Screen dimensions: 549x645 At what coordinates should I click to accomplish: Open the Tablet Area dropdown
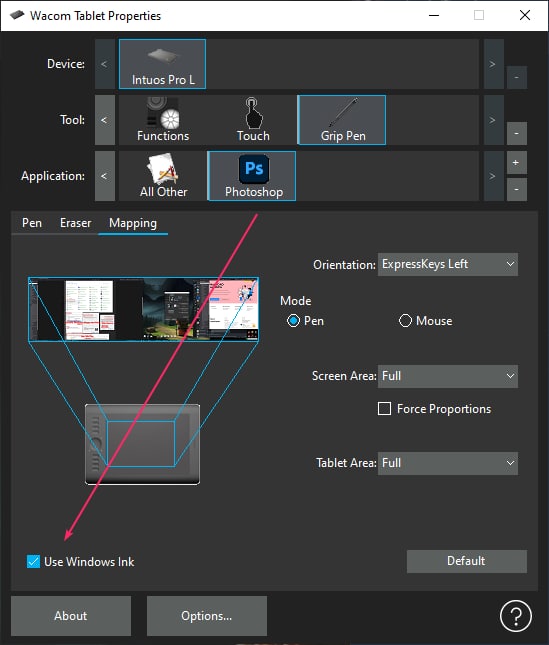[x=447, y=463]
